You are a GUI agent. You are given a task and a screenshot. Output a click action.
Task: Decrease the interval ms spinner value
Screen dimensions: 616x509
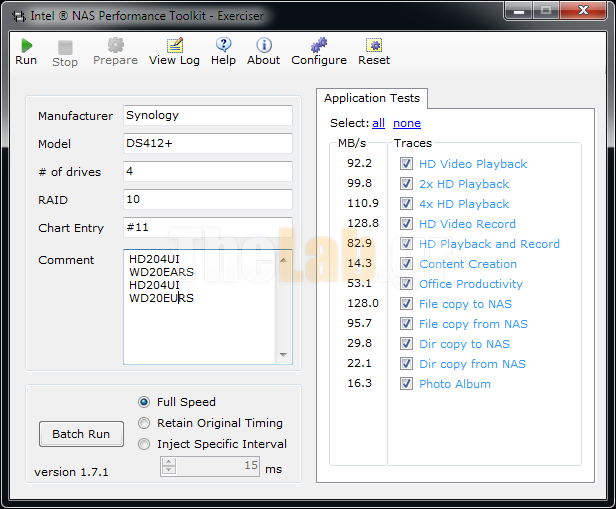(169, 470)
